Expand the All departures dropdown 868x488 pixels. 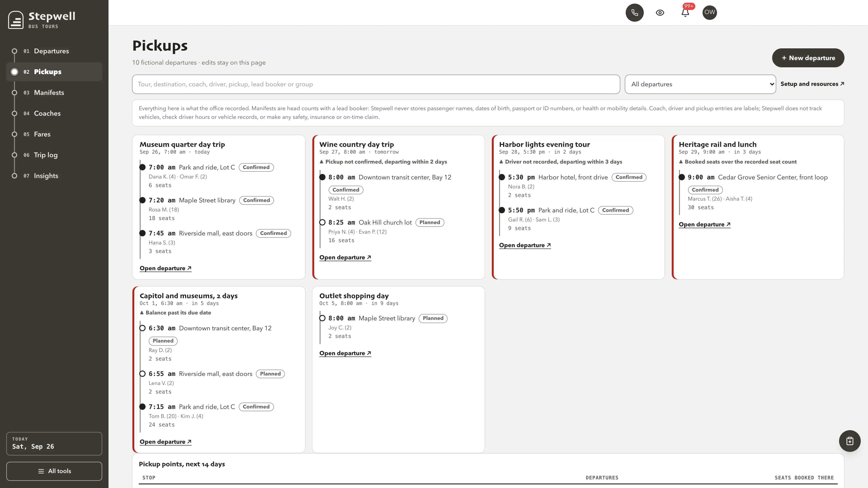click(700, 84)
